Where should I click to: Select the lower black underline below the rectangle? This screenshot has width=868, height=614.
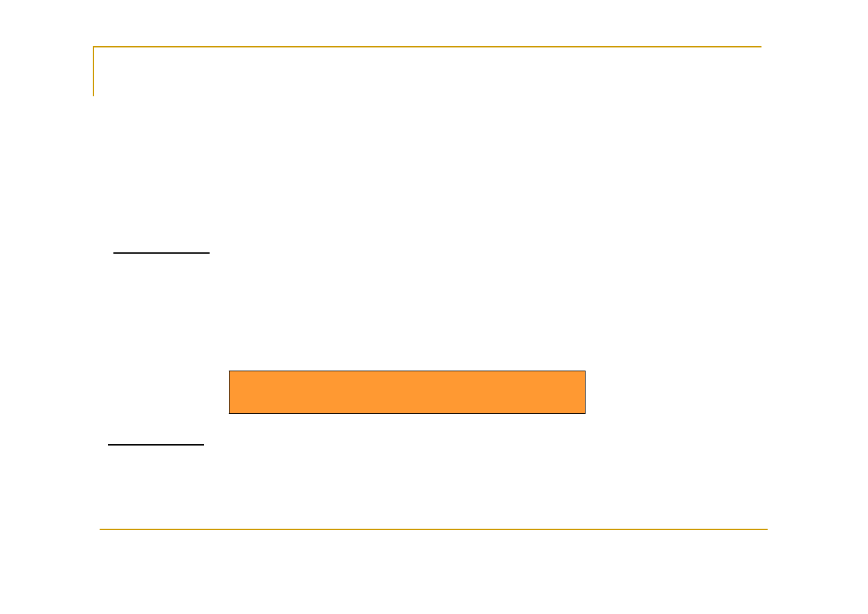coord(156,445)
